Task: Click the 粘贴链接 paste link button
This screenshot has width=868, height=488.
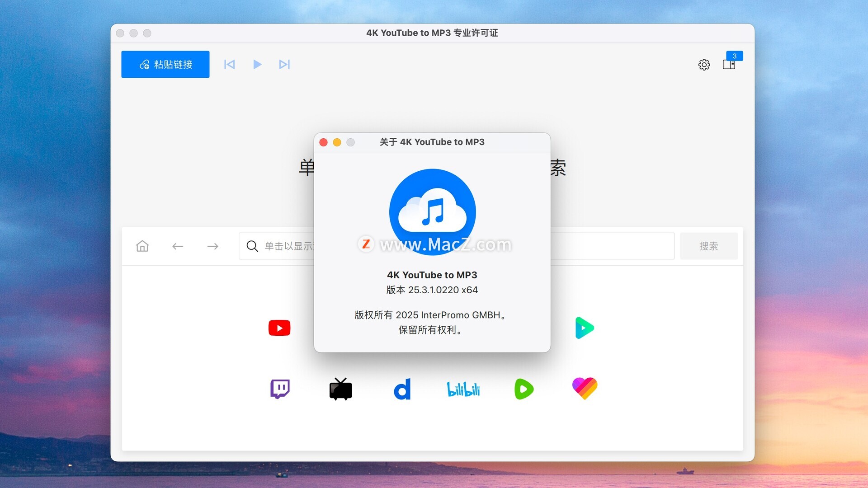Action: point(165,64)
